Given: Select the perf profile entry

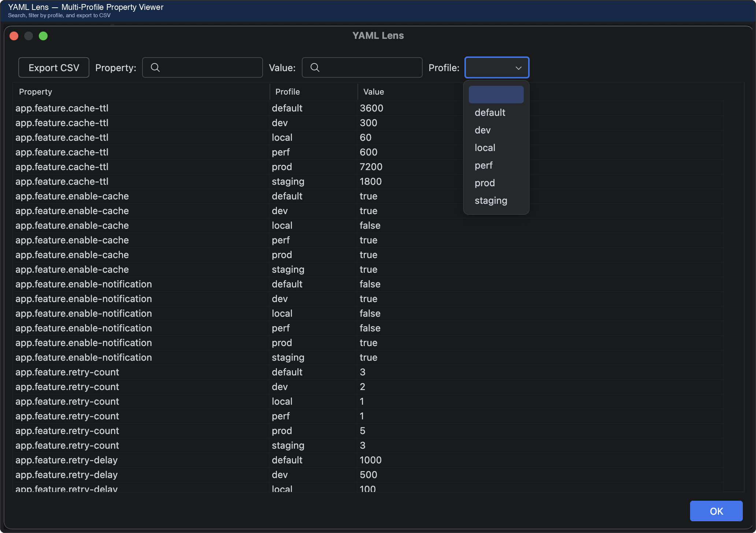Looking at the screenshot, I should (483, 165).
